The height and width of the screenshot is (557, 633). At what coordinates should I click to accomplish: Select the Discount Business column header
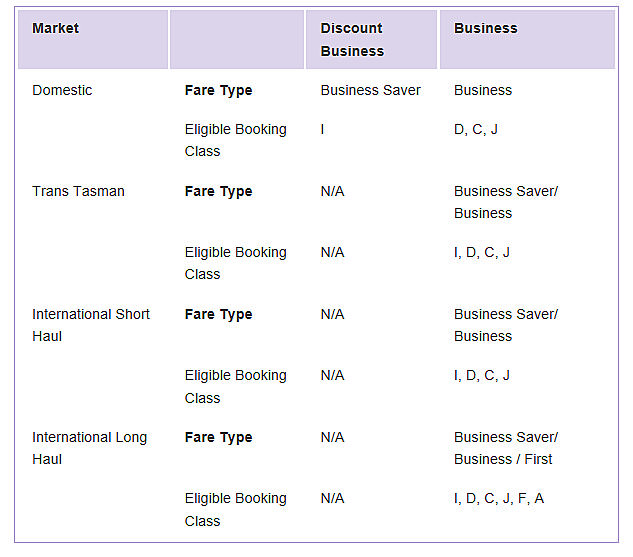tap(371, 40)
